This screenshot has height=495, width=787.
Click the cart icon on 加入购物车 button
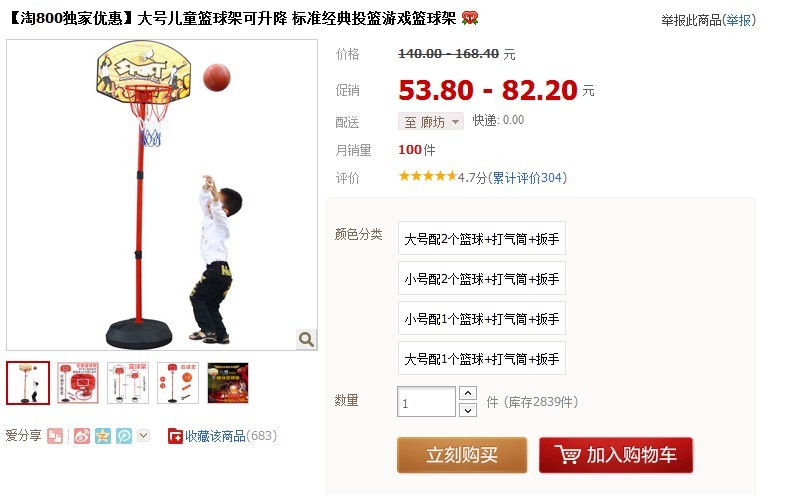[568, 454]
